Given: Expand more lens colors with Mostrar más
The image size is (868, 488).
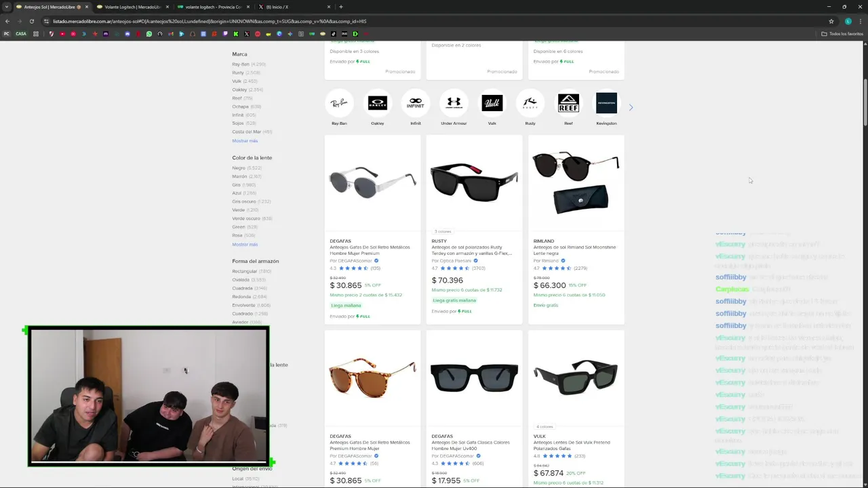Looking at the screenshot, I should [245, 245].
